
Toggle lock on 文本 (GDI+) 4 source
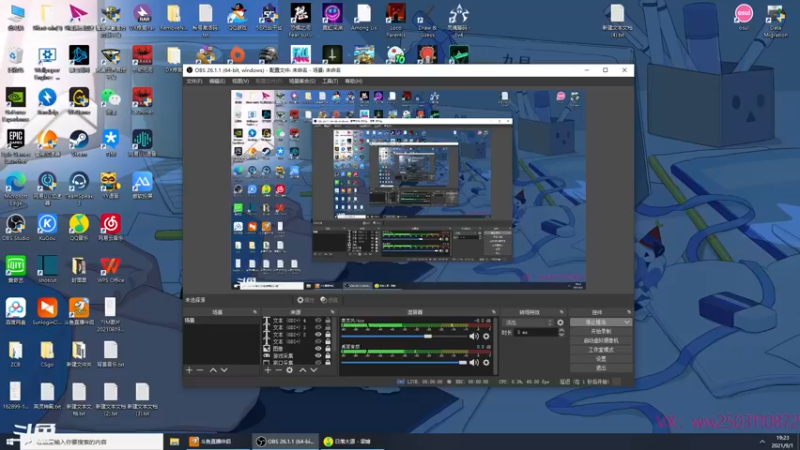coord(328,320)
